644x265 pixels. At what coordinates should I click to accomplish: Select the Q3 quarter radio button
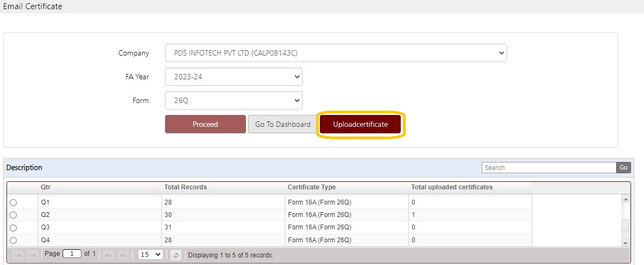[13, 228]
